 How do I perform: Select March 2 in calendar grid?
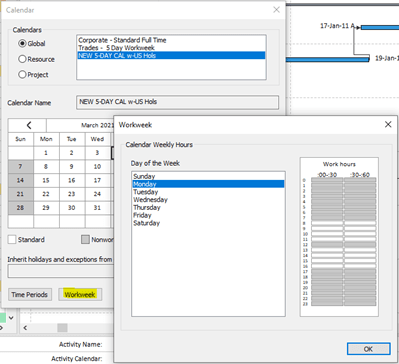(72, 153)
